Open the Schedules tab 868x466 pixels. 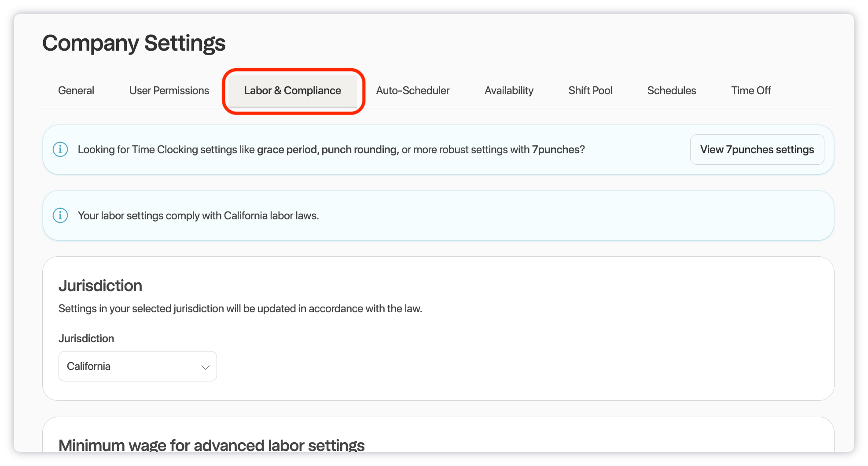[x=671, y=91]
